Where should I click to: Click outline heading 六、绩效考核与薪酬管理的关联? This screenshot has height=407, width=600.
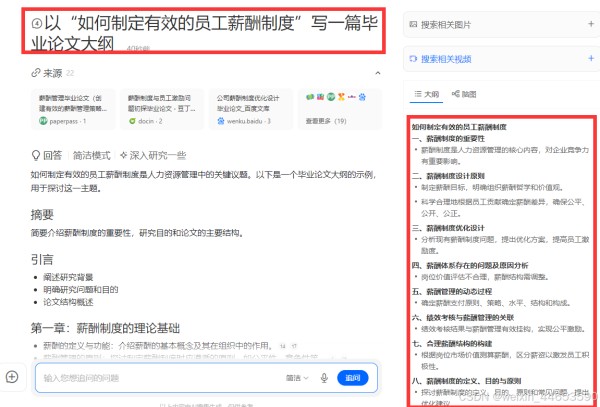coord(463,317)
